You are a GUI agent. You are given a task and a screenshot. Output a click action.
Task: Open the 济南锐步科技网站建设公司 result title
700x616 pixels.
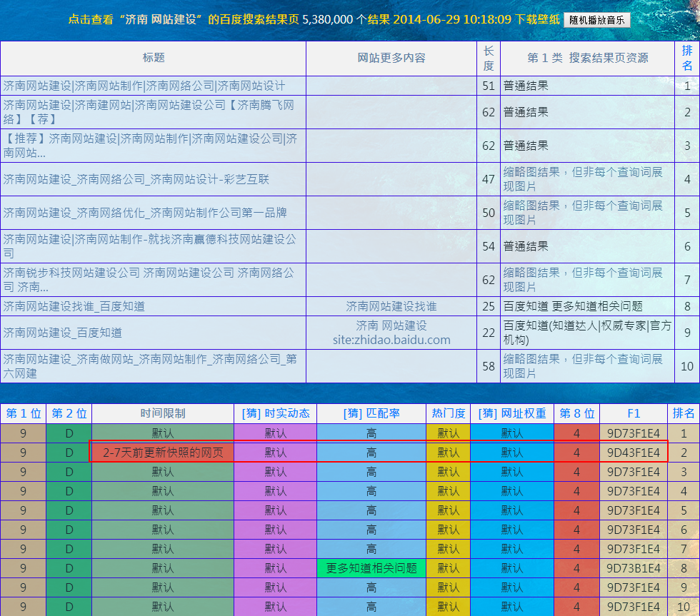point(149,280)
